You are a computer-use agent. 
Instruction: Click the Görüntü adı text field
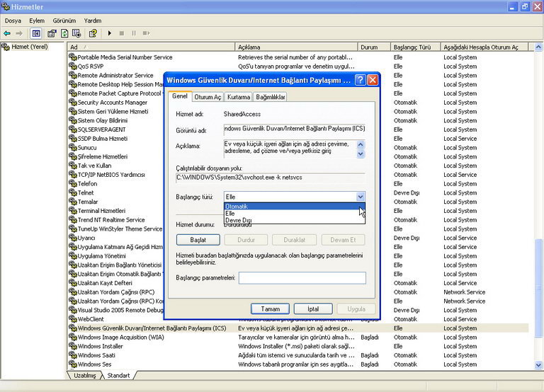pos(294,129)
